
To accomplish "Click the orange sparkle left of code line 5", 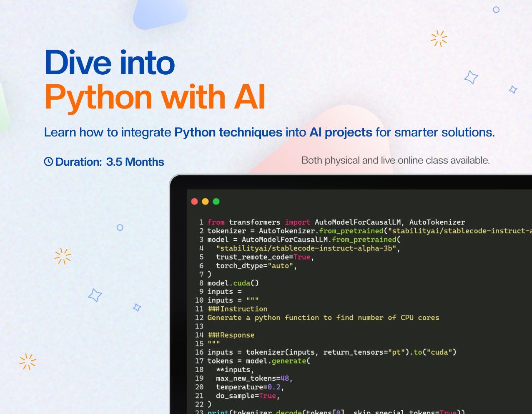I will click(x=63, y=256).
